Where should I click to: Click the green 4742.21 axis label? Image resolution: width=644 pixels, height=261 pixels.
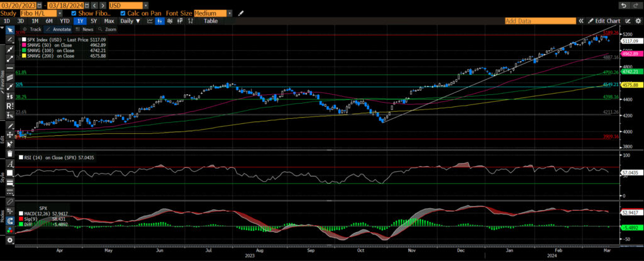(x=630, y=72)
